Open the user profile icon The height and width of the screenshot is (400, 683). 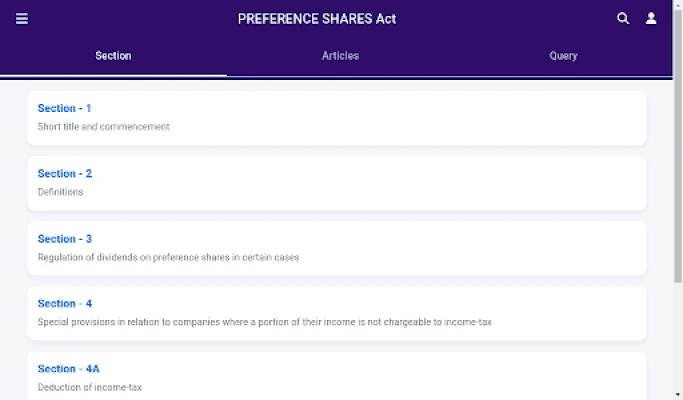click(x=651, y=18)
